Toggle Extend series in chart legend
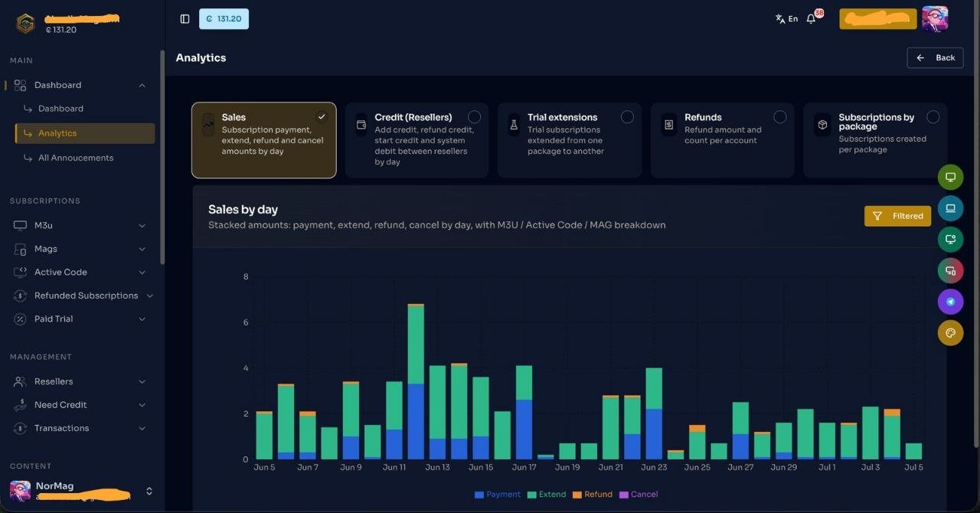 547,495
